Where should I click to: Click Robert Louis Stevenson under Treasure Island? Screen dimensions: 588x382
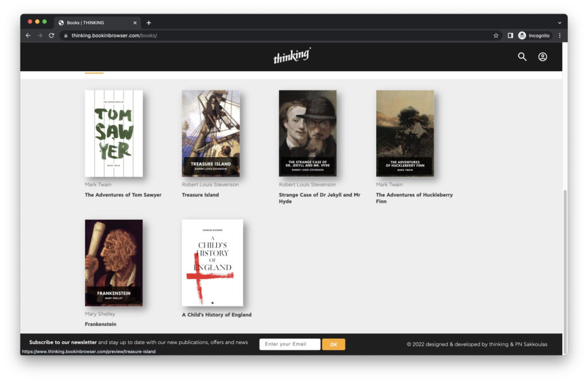210,184
